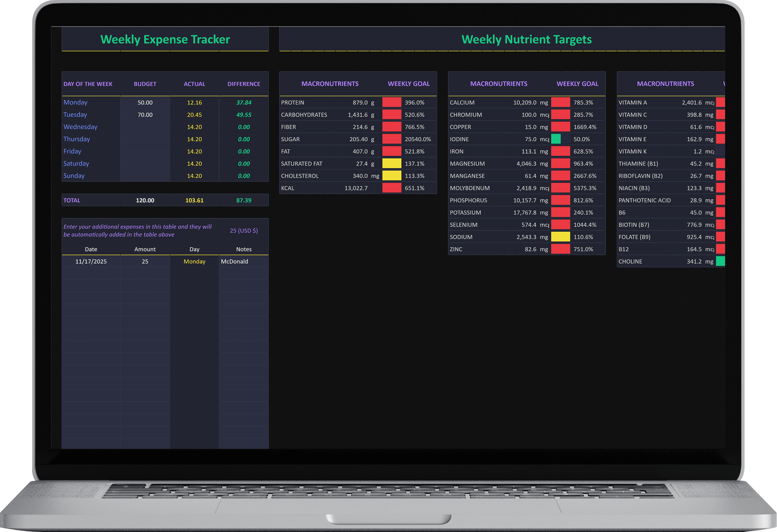Click the KCAL value 13,022.7

pos(356,188)
